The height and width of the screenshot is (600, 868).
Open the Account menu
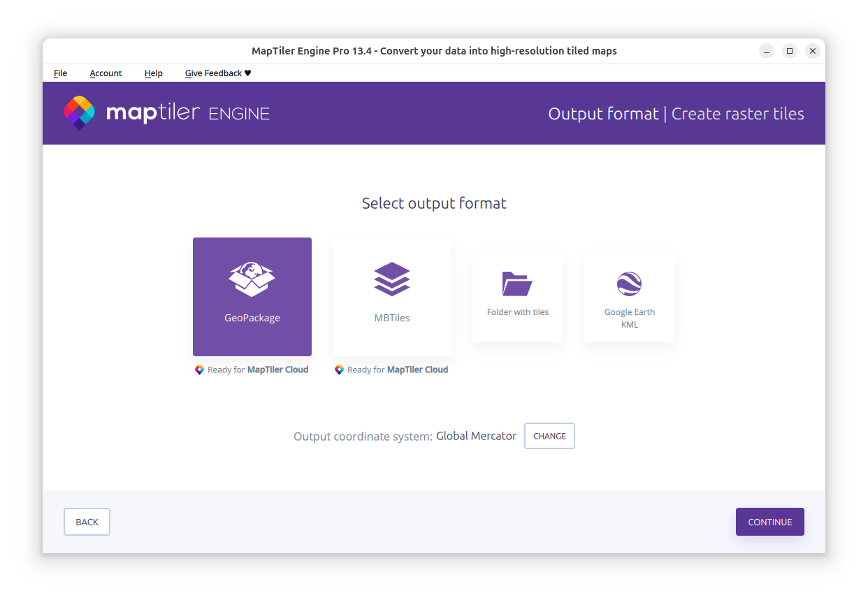click(x=106, y=73)
